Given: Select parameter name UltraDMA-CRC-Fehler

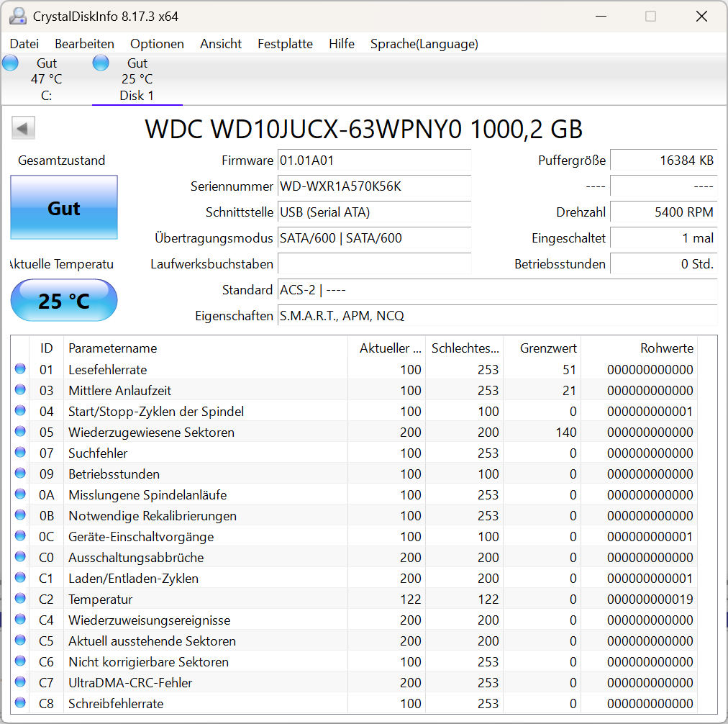Looking at the screenshot, I should pyautogui.click(x=130, y=683).
